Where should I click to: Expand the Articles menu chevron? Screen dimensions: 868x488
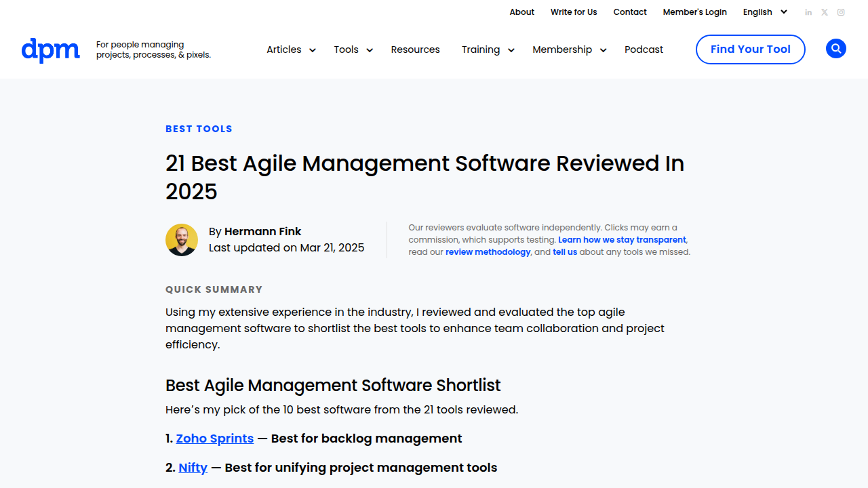coord(313,50)
